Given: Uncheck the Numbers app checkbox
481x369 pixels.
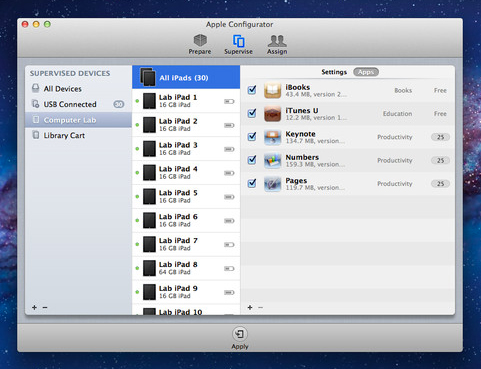Looking at the screenshot, I should [x=252, y=160].
